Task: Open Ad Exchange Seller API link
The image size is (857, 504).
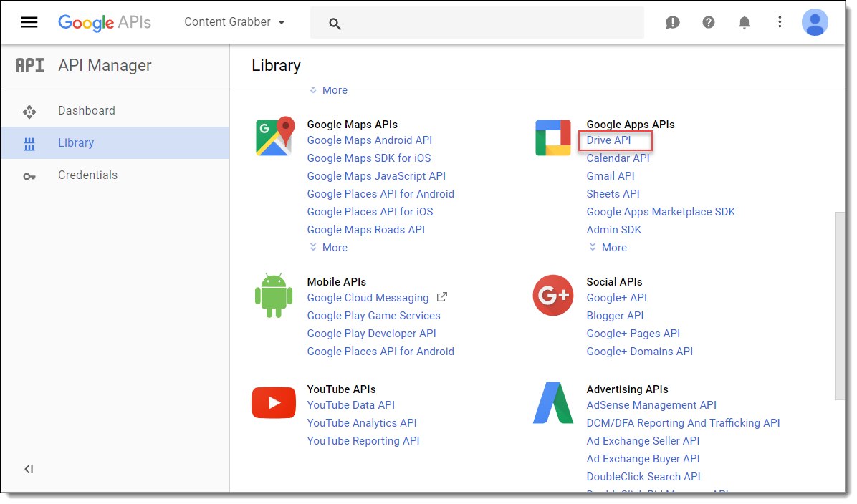Action: click(643, 441)
